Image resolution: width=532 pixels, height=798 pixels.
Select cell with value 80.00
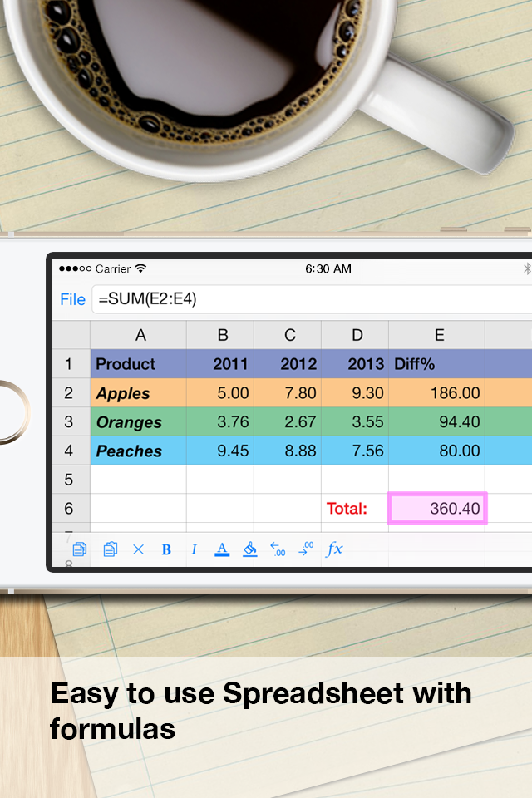point(436,451)
